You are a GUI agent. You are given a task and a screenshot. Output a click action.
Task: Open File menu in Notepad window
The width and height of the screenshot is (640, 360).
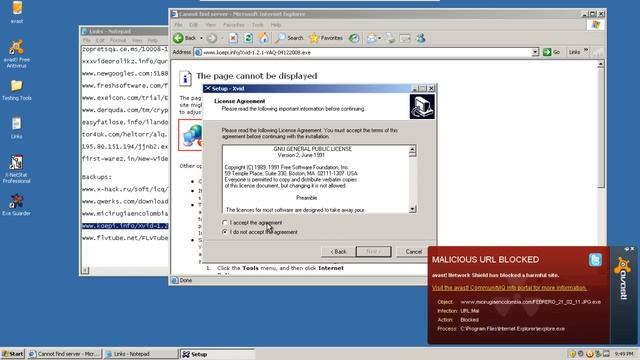[87, 40]
